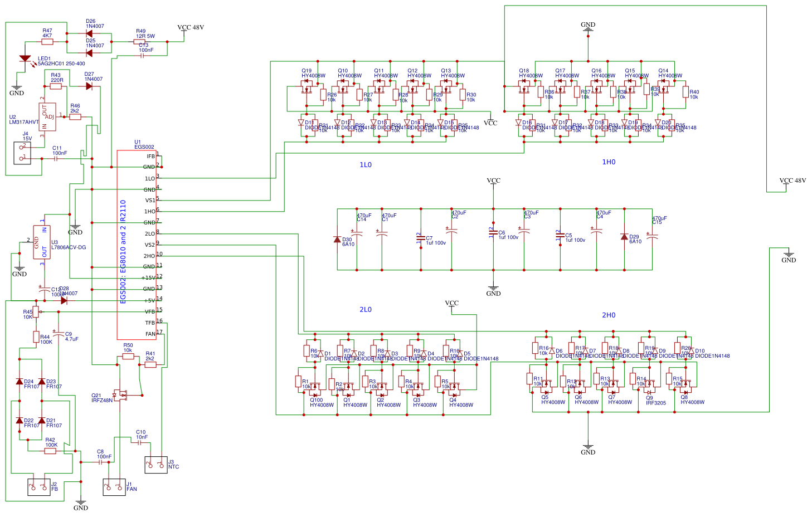Select diode D22 FR107
The image size is (812, 517).
[x=20, y=421]
